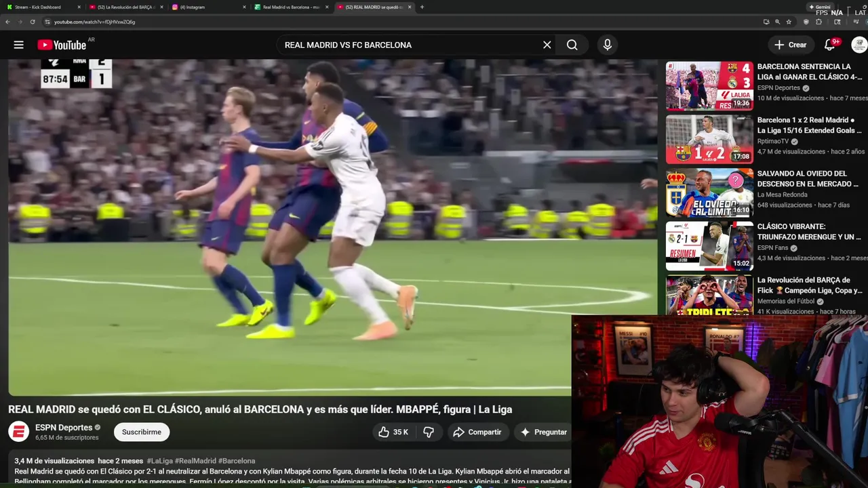
Task: Click the #RealMadrid hashtag
Action: 195,461
